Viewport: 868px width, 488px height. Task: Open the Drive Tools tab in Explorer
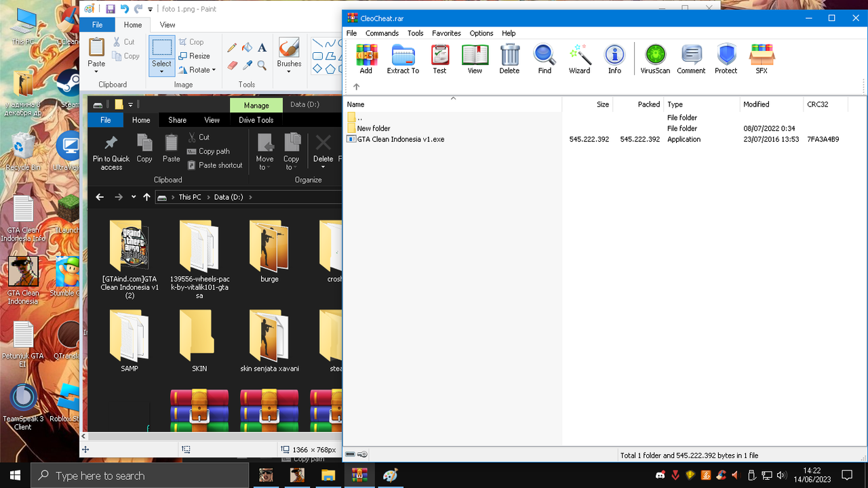(x=256, y=120)
